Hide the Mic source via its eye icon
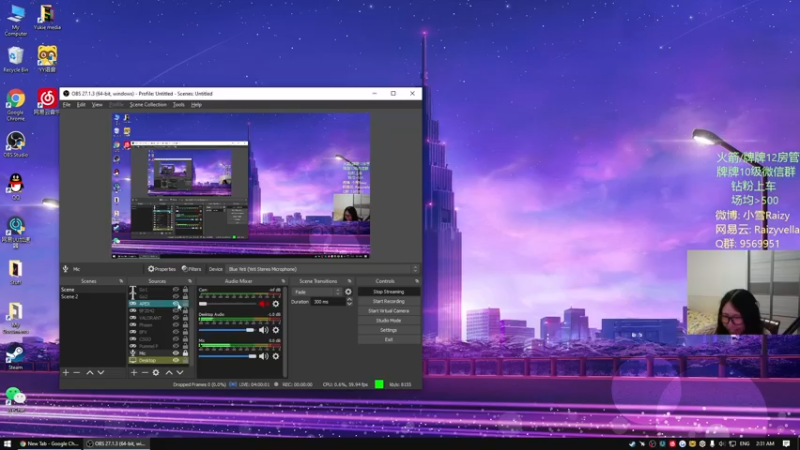Image resolution: width=800 pixels, height=450 pixels. 176,353
